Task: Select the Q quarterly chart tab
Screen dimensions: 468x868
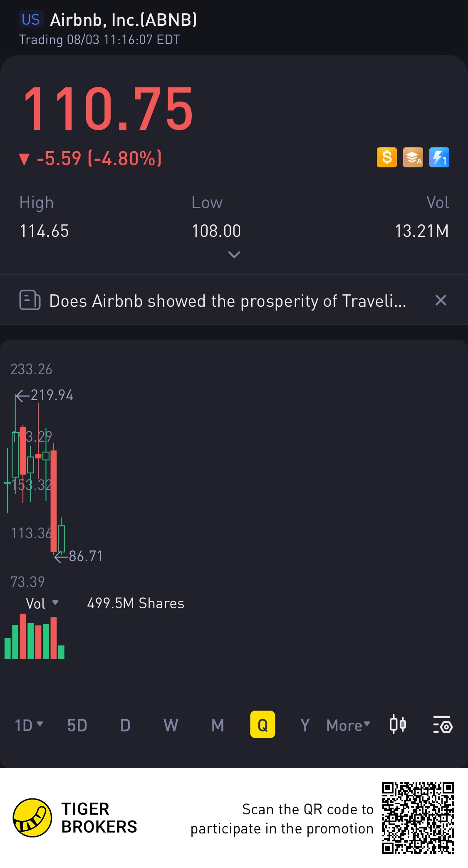Action: [x=262, y=724]
